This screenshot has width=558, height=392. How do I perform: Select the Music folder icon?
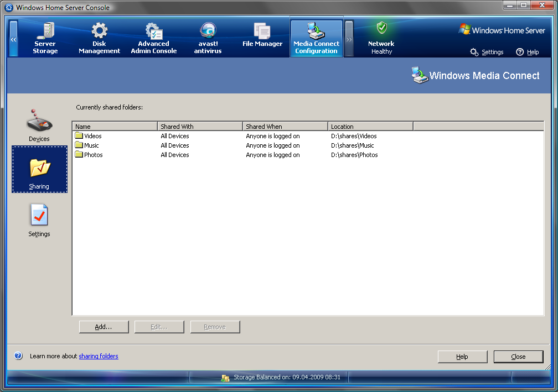pyautogui.click(x=79, y=145)
